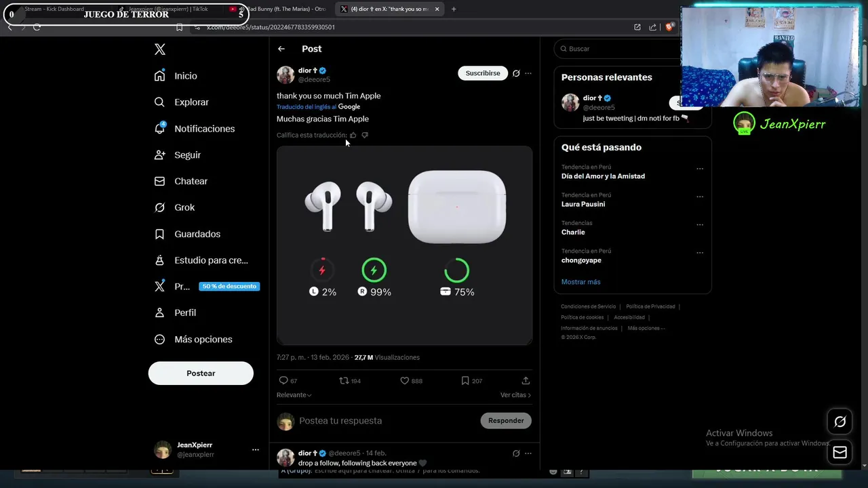Click Grok icon next to Suscribirse
868x488 pixels.
[516, 73]
